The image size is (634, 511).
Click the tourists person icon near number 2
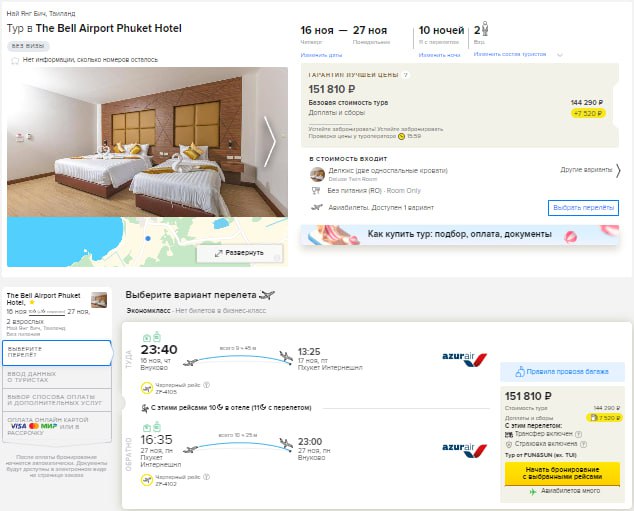483,30
